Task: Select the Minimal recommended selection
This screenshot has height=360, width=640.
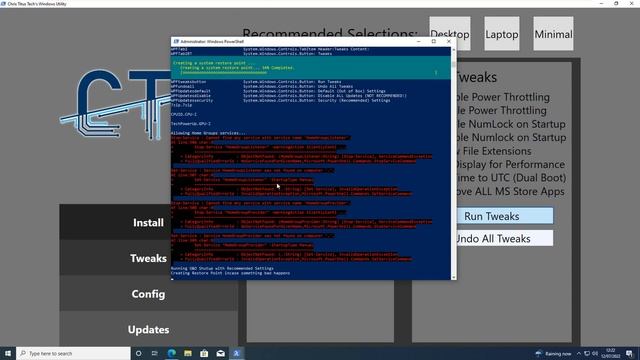Action: click(x=553, y=34)
